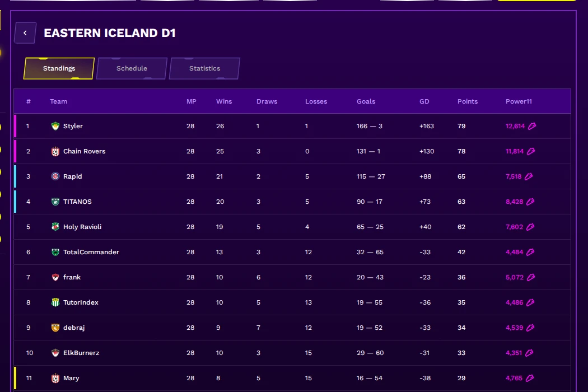
Task: Open the TITANOS team name
Action: (x=77, y=202)
